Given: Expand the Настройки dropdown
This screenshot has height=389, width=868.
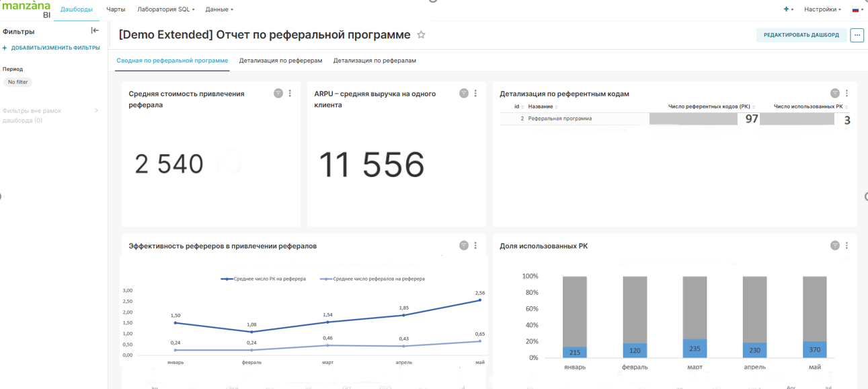Looking at the screenshot, I should 822,9.
